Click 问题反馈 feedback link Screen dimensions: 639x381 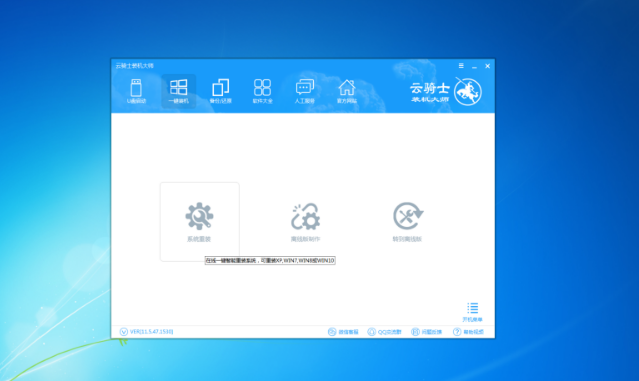pos(426,332)
